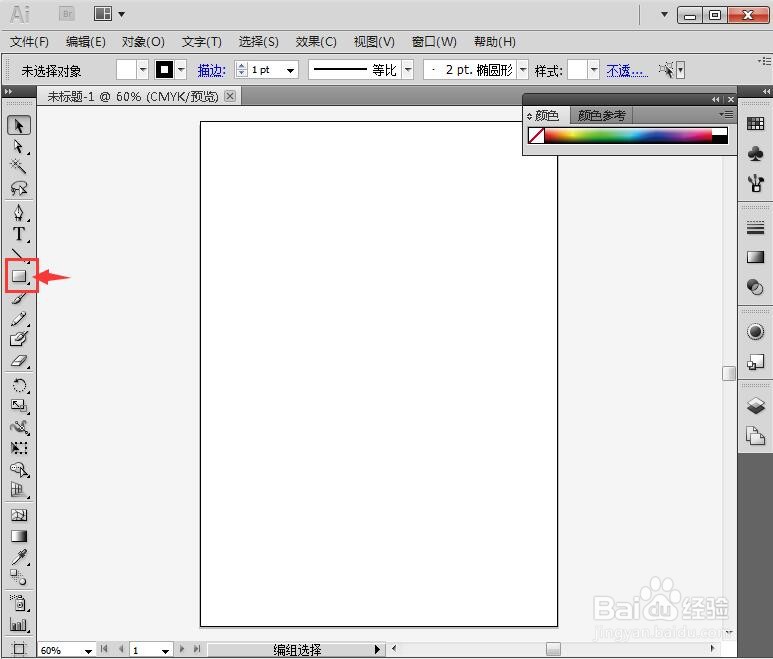The image size is (773, 659).
Task: Open the Symbols panel (club icon)
Action: pos(755,153)
